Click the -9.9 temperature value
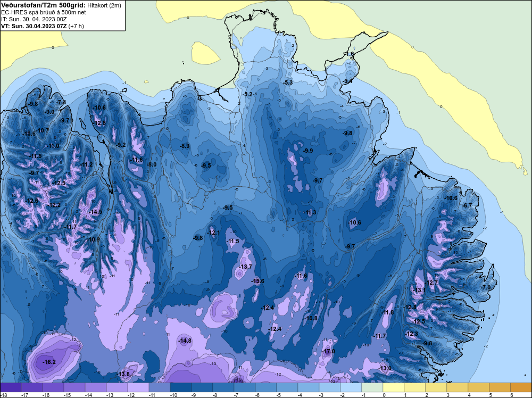This screenshot has height=398, width=532. point(308,151)
